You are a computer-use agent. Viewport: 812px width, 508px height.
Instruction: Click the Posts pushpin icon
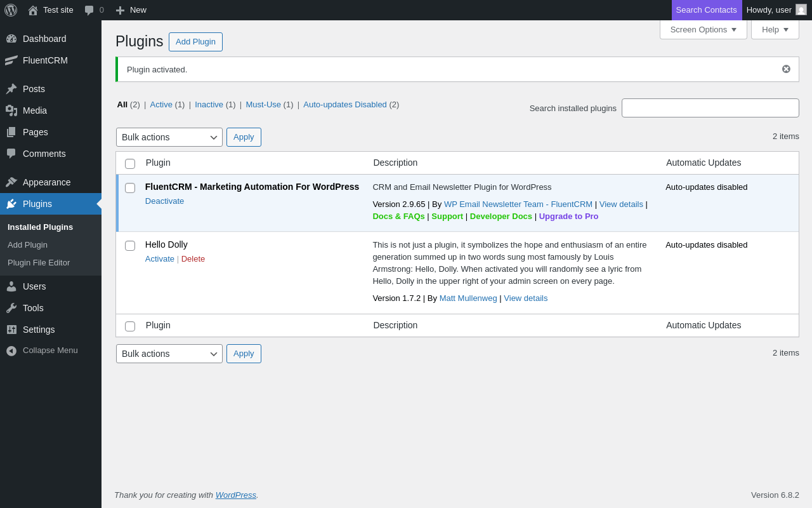click(11, 89)
